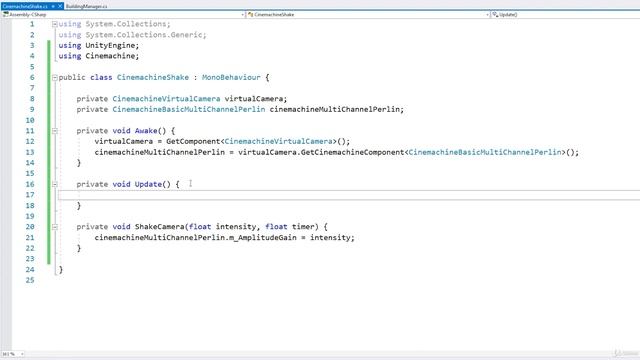The width and height of the screenshot is (640, 360).
Task: Click 'System.Collections.Generic' on line 2
Action: pos(144,35)
